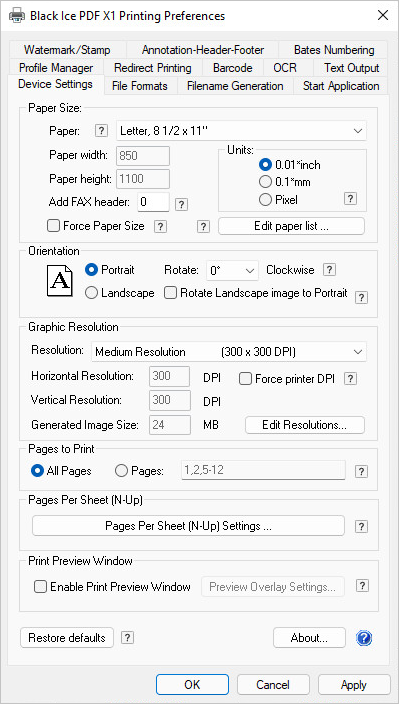Open Pages Per Sheet (N-Up) Settings
This screenshot has height=704, width=399.
point(189,526)
